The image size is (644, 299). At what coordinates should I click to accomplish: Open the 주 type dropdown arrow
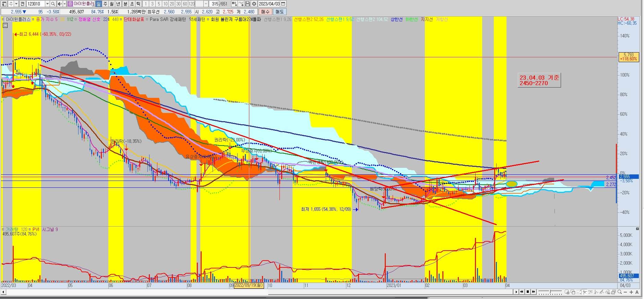coord(16,4)
